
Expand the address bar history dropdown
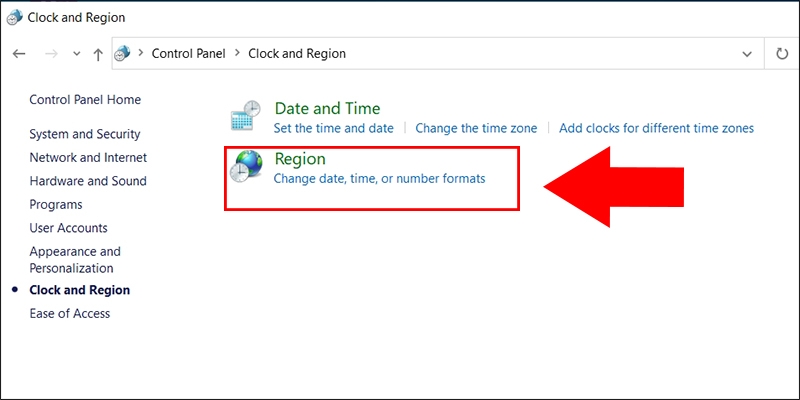coord(747,54)
